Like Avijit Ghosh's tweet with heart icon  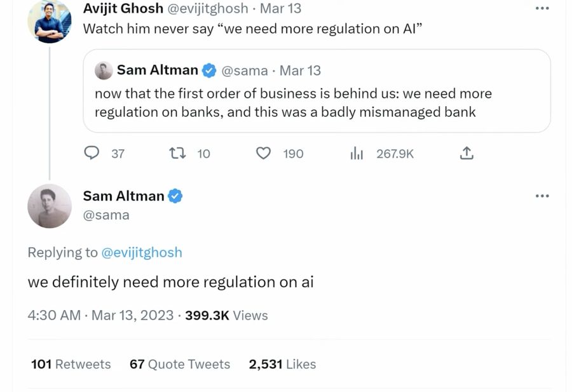click(263, 153)
